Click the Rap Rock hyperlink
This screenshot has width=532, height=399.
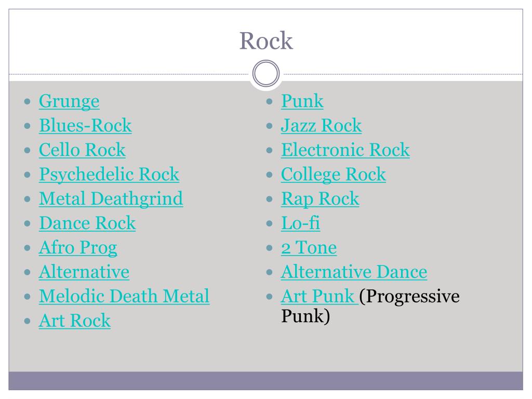320,199
